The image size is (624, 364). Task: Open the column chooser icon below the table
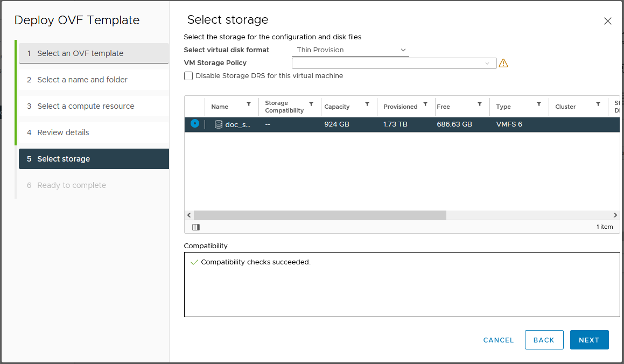click(x=196, y=227)
